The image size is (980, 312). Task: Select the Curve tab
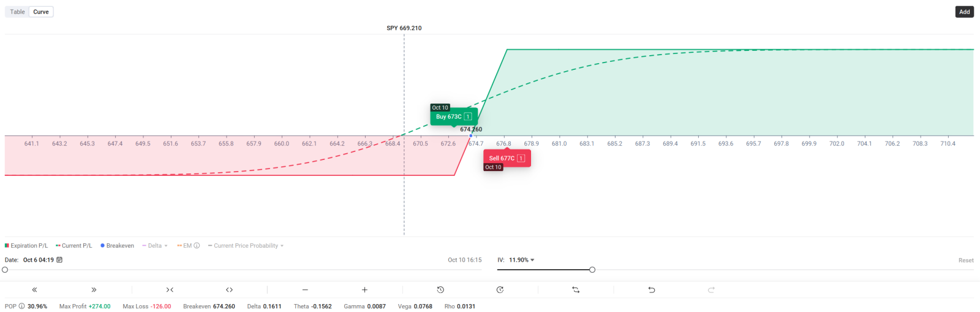click(41, 12)
